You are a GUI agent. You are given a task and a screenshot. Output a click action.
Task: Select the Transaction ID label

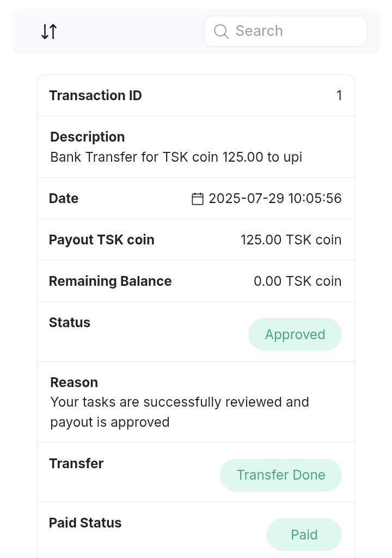click(x=95, y=96)
